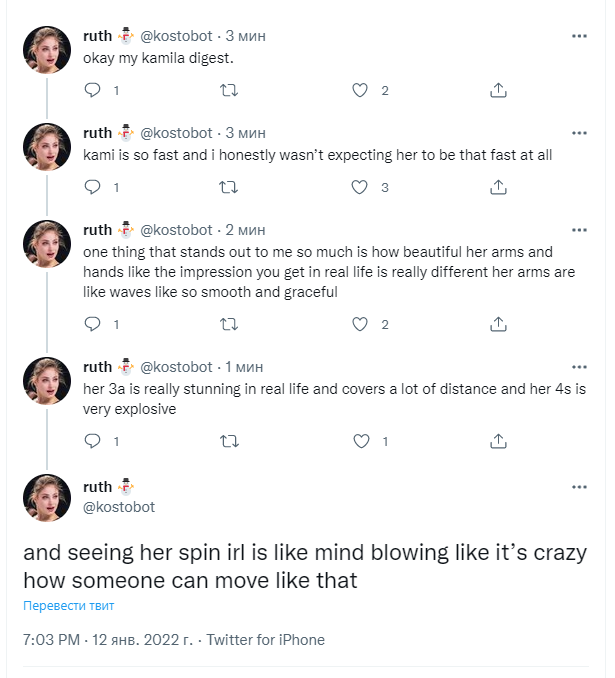Like the "beautiful her arms" tweet
This screenshot has height=678, width=615.
coord(362,324)
